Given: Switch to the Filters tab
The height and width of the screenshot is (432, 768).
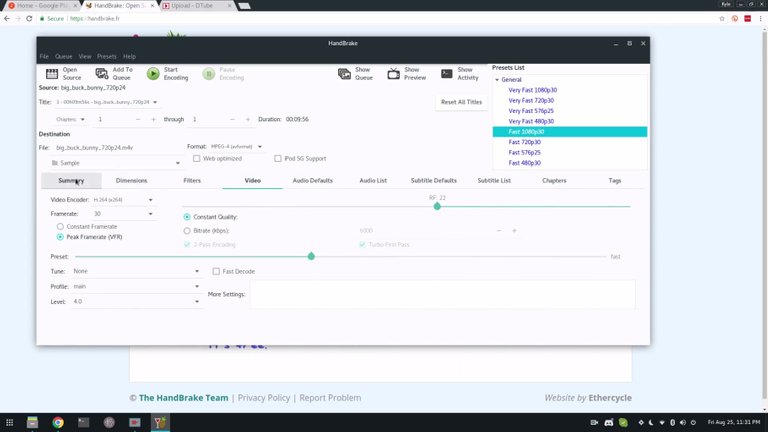Looking at the screenshot, I should coord(192,180).
